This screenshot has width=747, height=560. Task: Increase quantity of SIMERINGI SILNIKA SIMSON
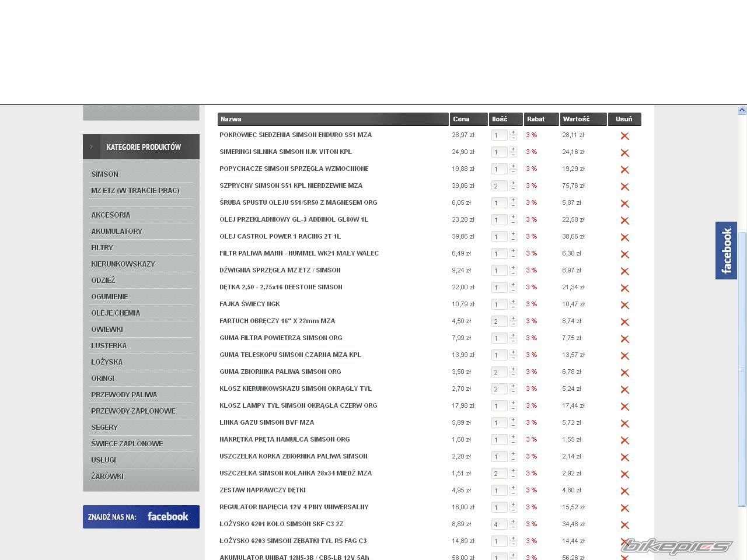(x=513, y=149)
